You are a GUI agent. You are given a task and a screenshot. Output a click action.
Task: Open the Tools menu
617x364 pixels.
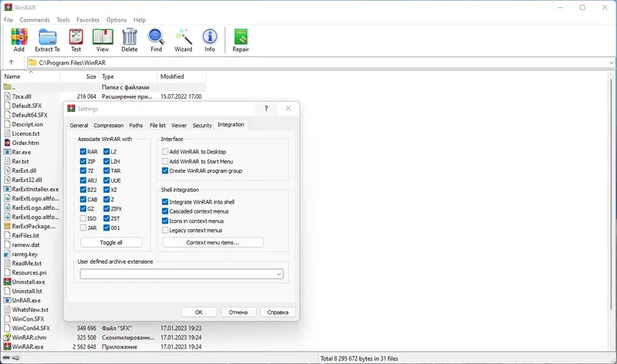tap(63, 20)
